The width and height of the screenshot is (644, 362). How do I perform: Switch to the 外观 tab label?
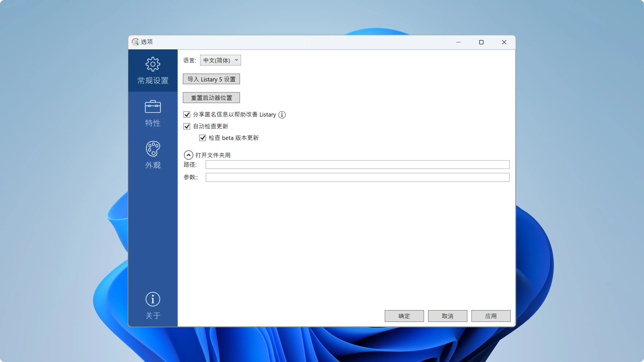tap(153, 165)
